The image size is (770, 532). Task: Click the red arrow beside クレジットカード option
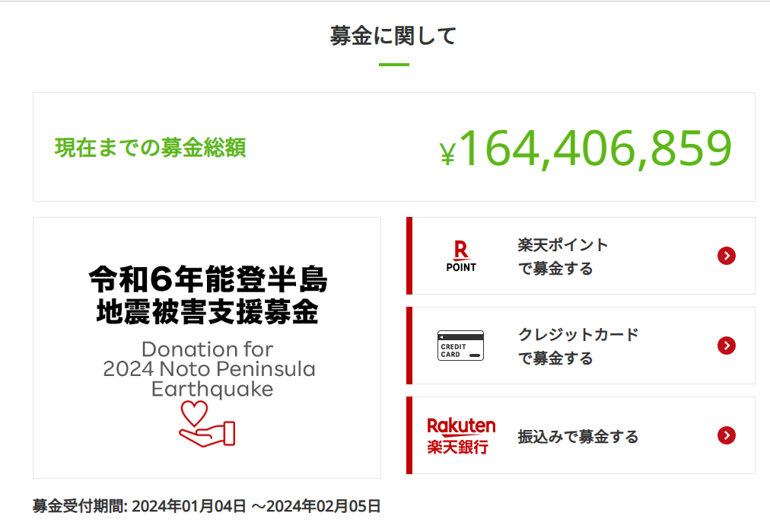(x=727, y=345)
